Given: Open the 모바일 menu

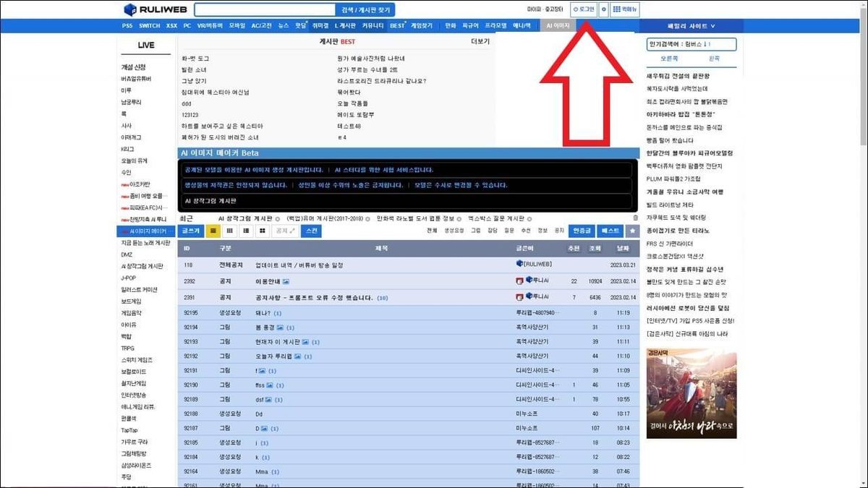Looking at the screenshot, I should click(237, 26).
